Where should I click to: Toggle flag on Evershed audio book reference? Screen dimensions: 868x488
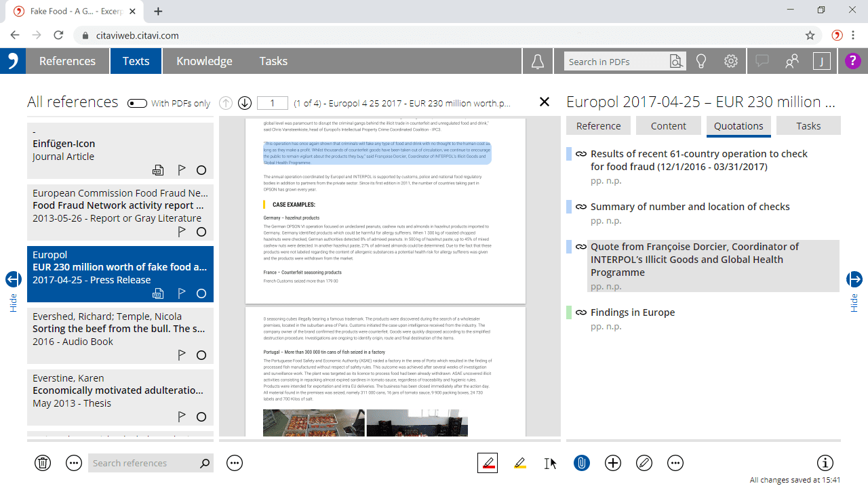click(181, 355)
